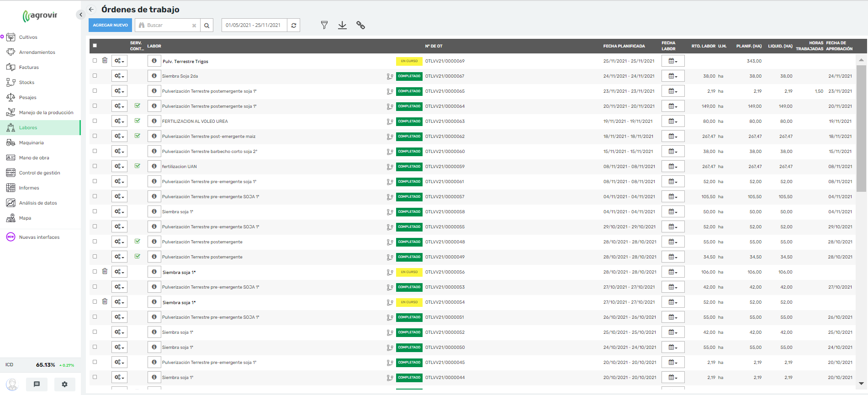868x395 pixels.
Task: Open info icon for FERTILIZACION AL VOLEO UREA
Action: pyautogui.click(x=154, y=121)
